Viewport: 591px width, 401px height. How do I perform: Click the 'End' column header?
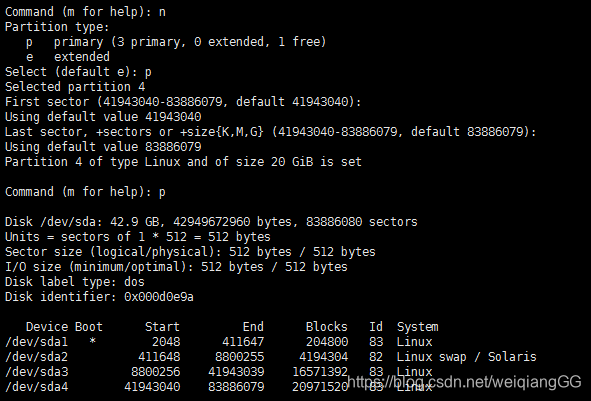[253, 327]
